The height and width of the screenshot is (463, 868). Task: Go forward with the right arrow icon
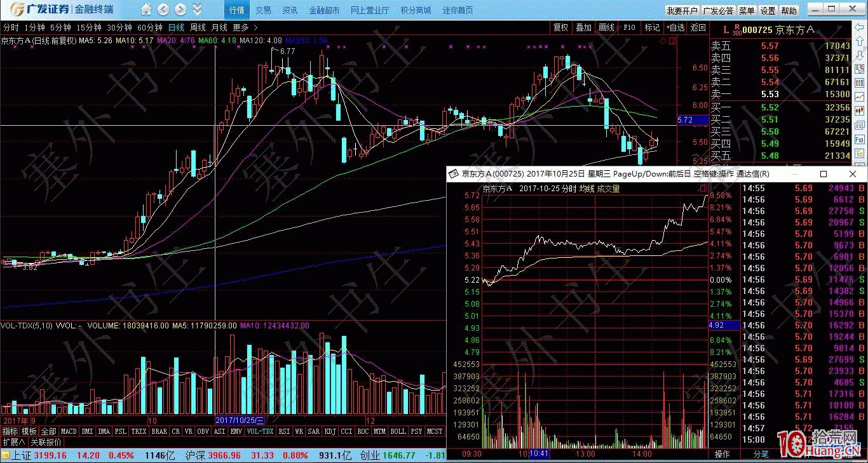(x=181, y=10)
